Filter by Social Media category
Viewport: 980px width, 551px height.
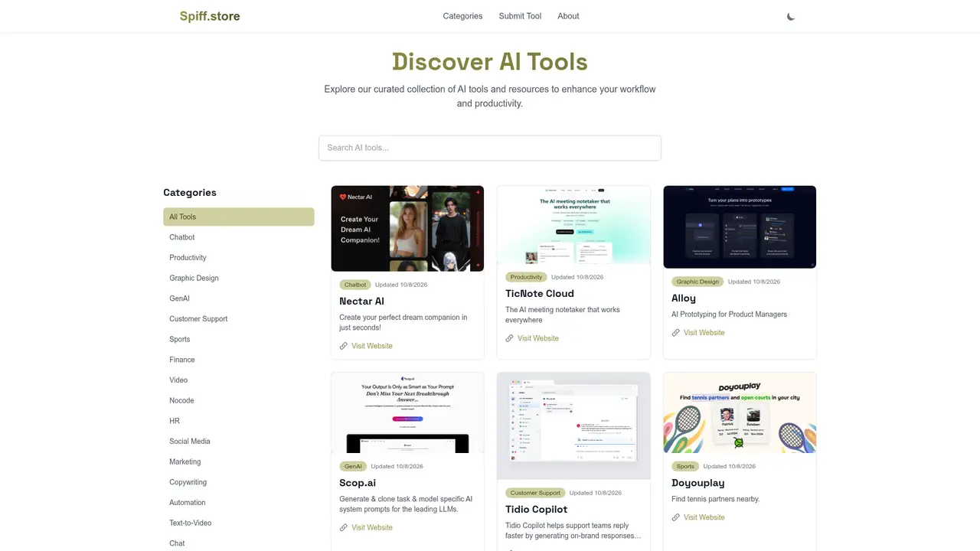(239, 442)
